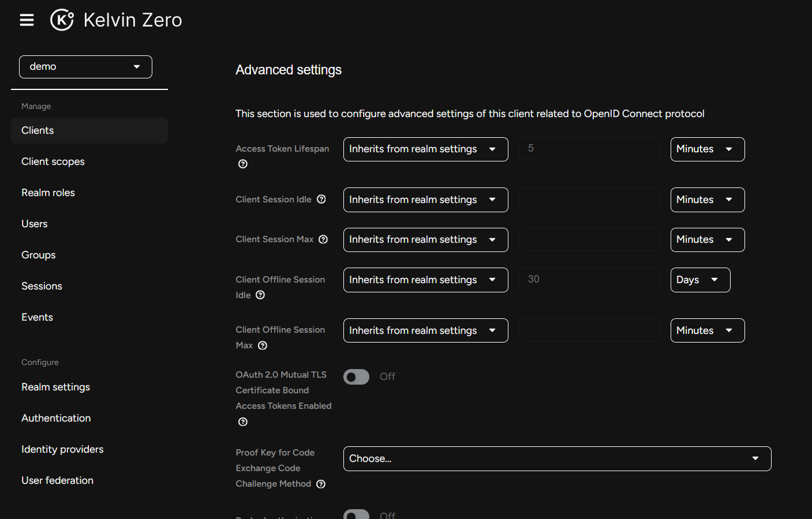Click the Client Offline Session Idle value field

coord(589,279)
